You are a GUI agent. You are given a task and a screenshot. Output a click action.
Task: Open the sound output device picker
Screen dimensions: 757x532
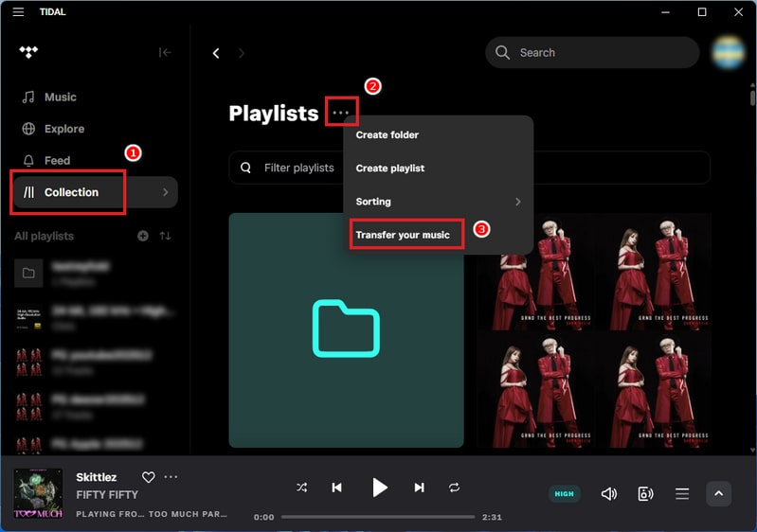[x=645, y=494]
